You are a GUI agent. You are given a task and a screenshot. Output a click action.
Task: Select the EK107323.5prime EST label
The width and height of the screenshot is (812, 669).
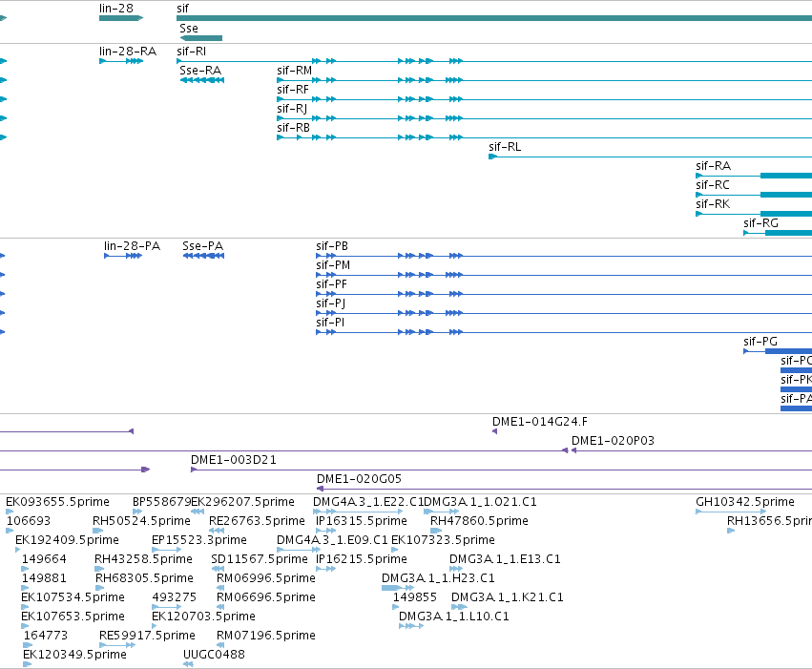[x=443, y=540]
